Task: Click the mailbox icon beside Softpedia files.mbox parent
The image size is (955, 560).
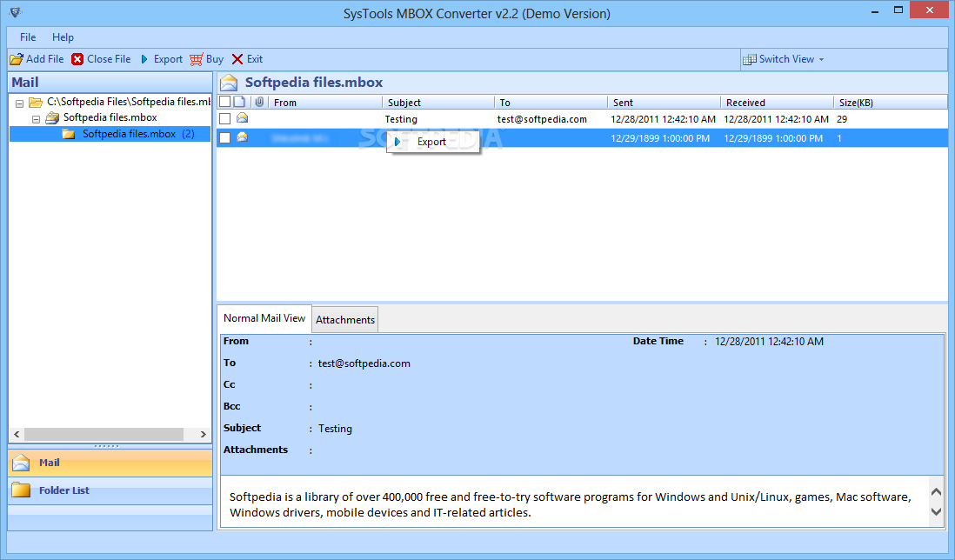Action: (x=52, y=117)
